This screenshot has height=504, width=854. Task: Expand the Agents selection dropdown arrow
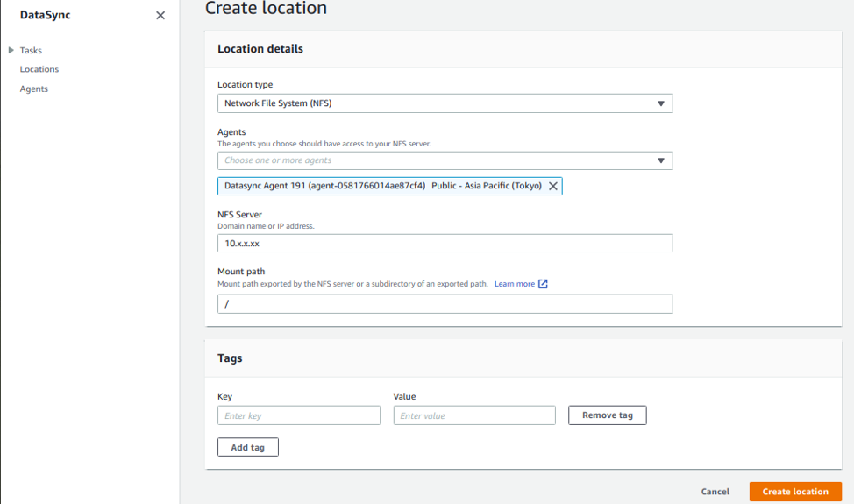point(661,160)
